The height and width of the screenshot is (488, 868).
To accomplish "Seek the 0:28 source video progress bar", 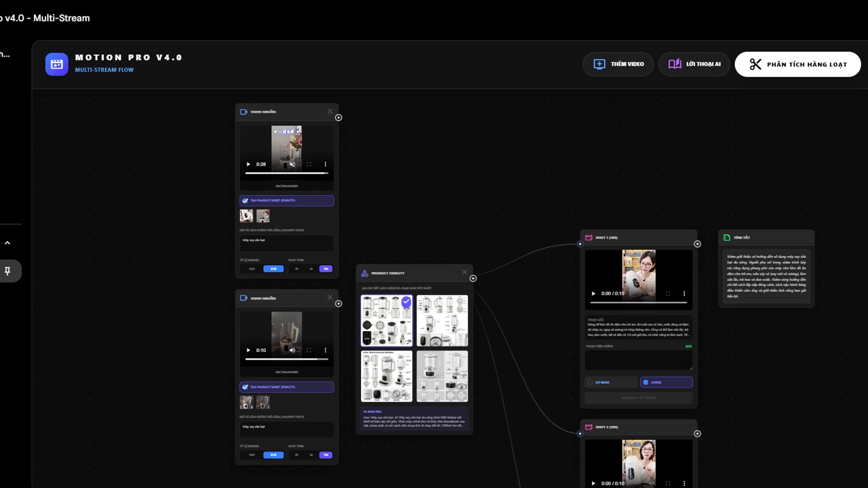I will [x=286, y=173].
